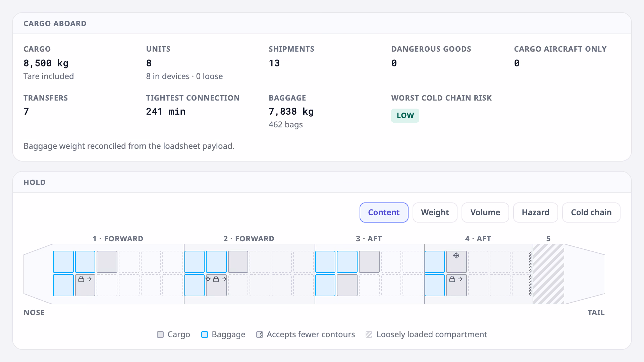The image size is (644, 362).
Task: Select top-row baggage unit in 4 Aft
Action: (x=435, y=262)
